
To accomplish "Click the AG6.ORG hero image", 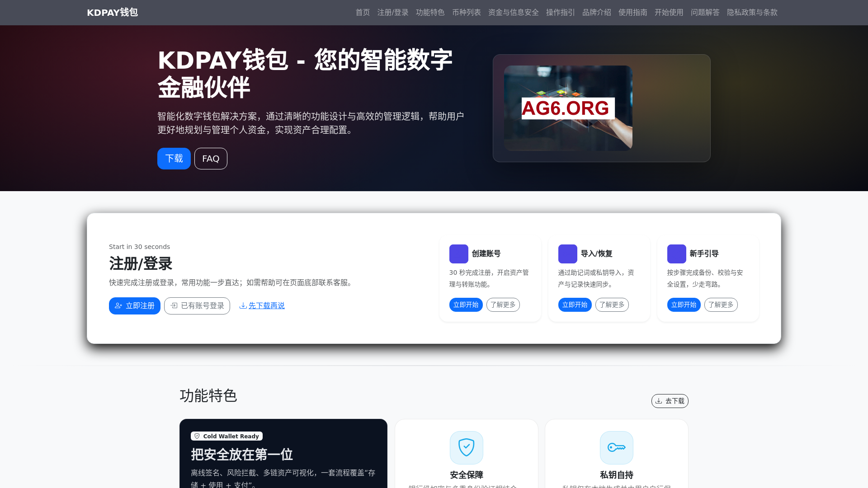I will click(x=568, y=108).
